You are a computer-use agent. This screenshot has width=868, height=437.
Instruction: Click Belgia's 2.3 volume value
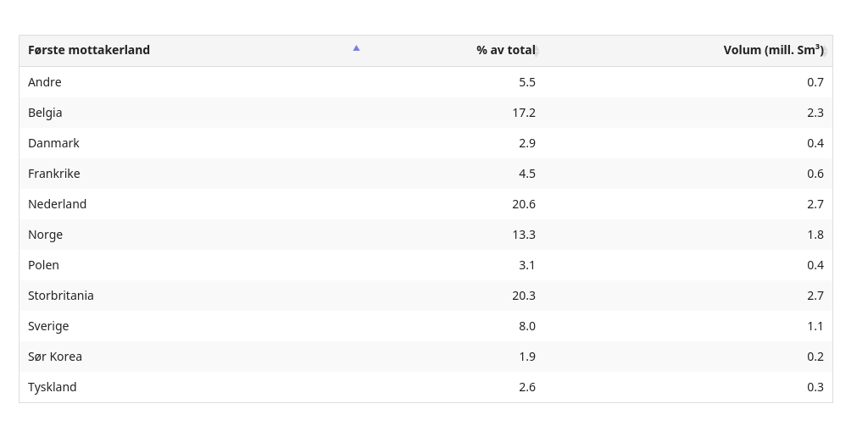tap(815, 113)
